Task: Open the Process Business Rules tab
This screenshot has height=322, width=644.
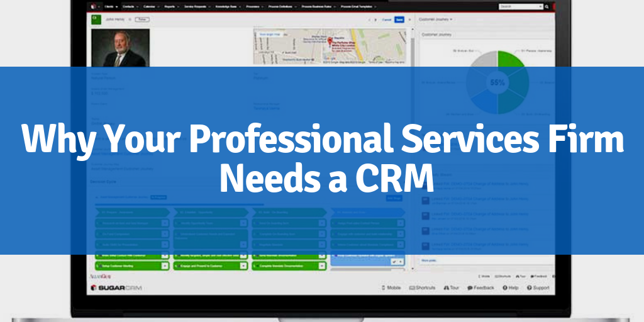Action: 318,6
